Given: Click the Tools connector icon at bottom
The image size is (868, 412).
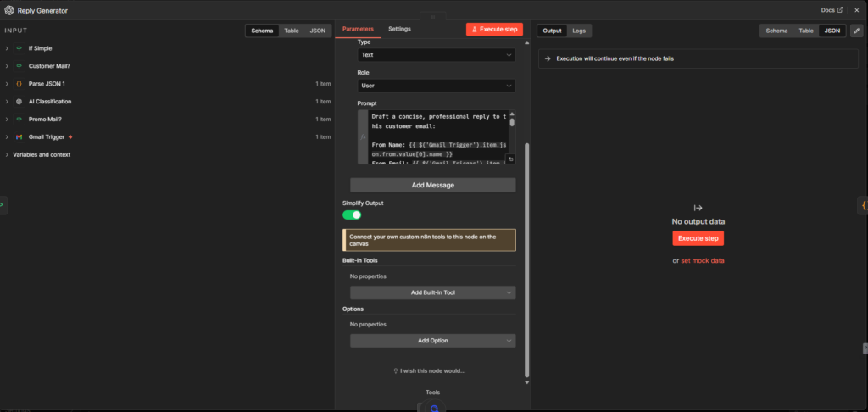Looking at the screenshot, I should (x=435, y=408).
